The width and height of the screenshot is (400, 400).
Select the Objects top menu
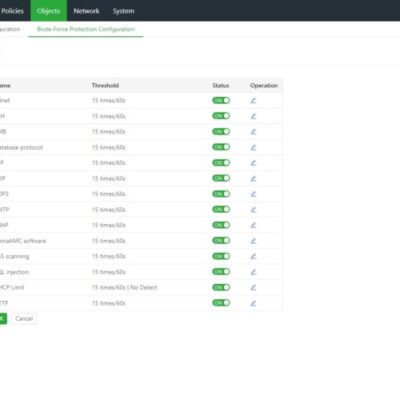pyautogui.click(x=49, y=11)
